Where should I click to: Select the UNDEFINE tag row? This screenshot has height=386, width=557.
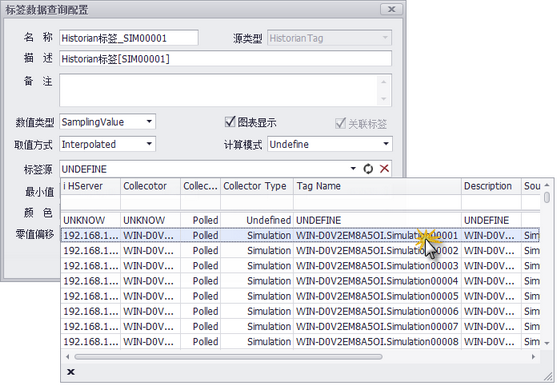[300, 220]
